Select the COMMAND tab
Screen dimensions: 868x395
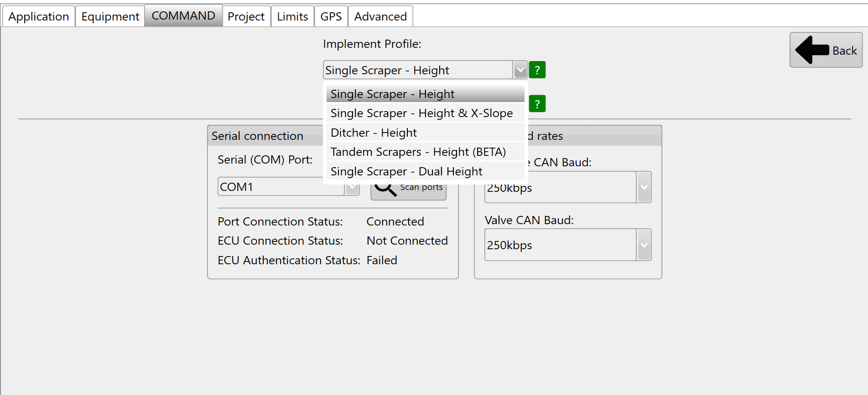point(183,15)
